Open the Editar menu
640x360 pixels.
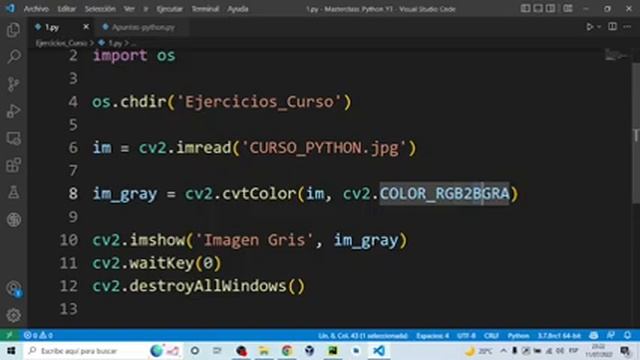point(67,9)
